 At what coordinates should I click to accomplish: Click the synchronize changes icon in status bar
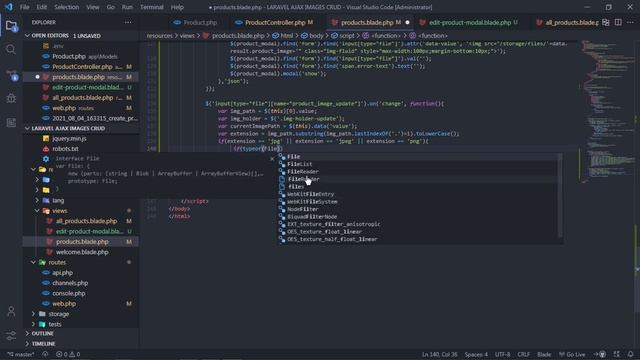pos(45,354)
